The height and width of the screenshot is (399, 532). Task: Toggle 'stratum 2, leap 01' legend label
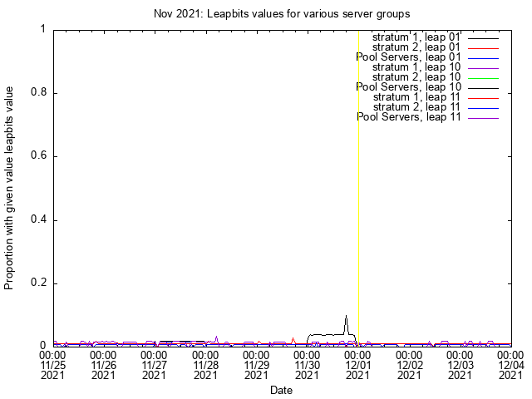click(x=415, y=47)
